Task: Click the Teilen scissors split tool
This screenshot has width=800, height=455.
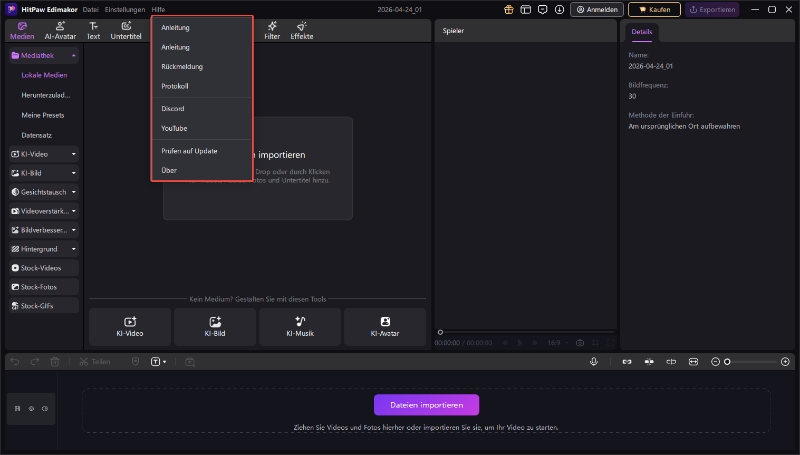Action: click(95, 362)
